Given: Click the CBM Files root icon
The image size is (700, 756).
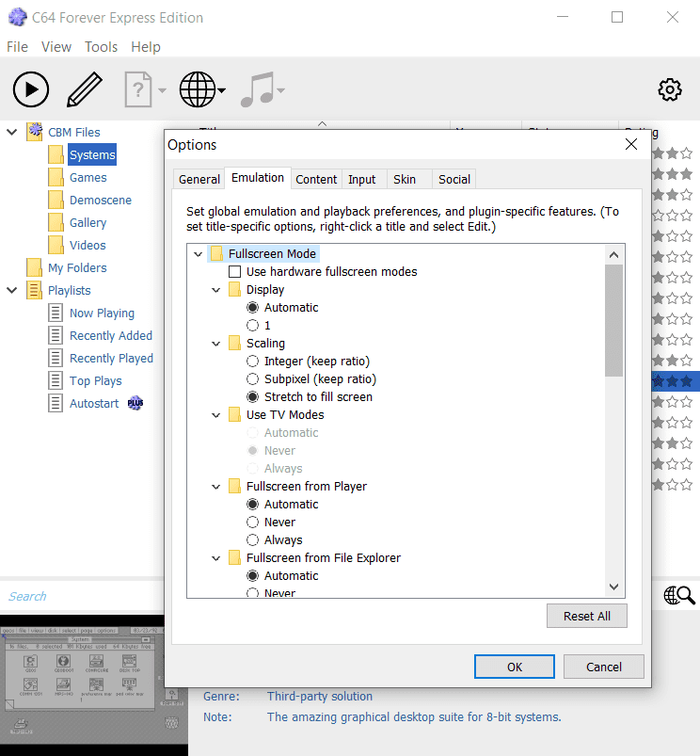Looking at the screenshot, I should coord(34,132).
